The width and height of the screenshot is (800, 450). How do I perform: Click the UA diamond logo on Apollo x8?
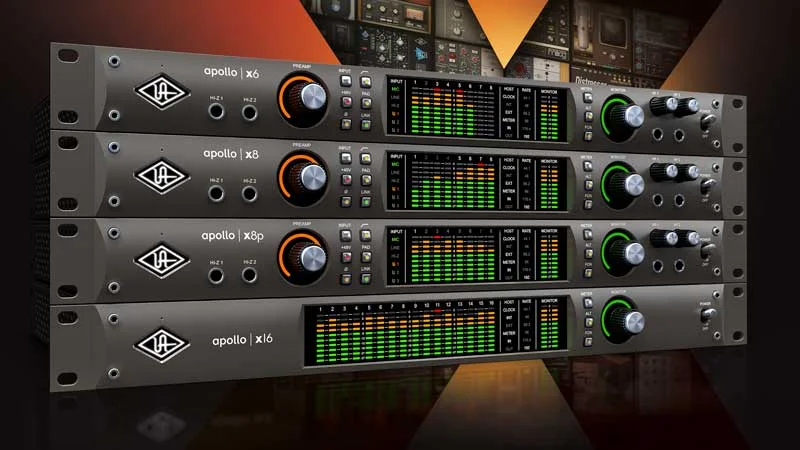[x=162, y=177]
